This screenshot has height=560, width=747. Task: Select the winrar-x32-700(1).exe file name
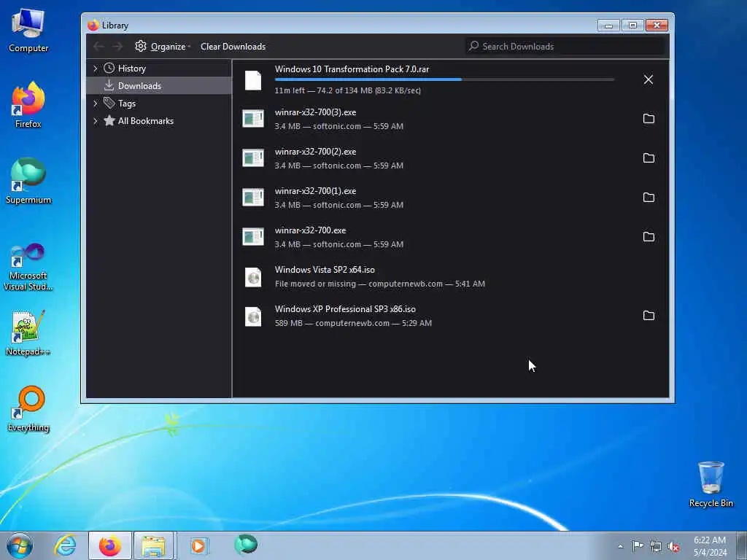(x=315, y=191)
